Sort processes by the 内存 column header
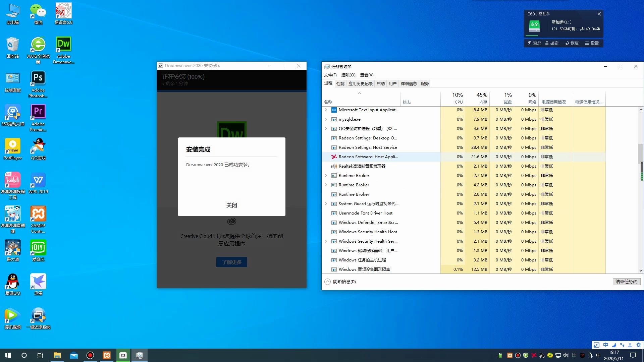The height and width of the screenshot is (362, 644). [477, 98]
